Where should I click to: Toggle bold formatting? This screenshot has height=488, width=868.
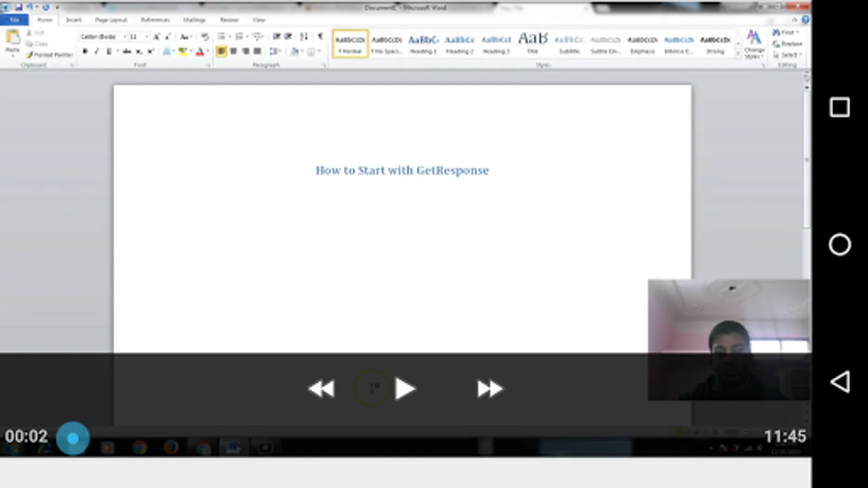86,52
